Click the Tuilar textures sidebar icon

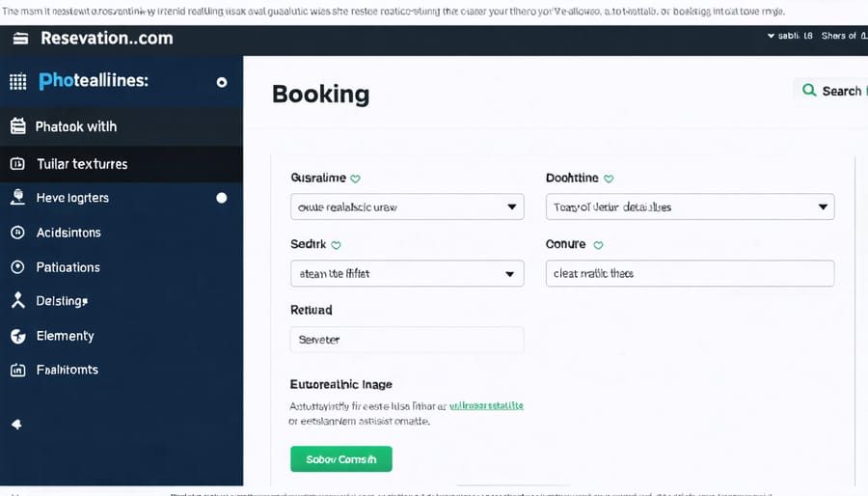17,164
